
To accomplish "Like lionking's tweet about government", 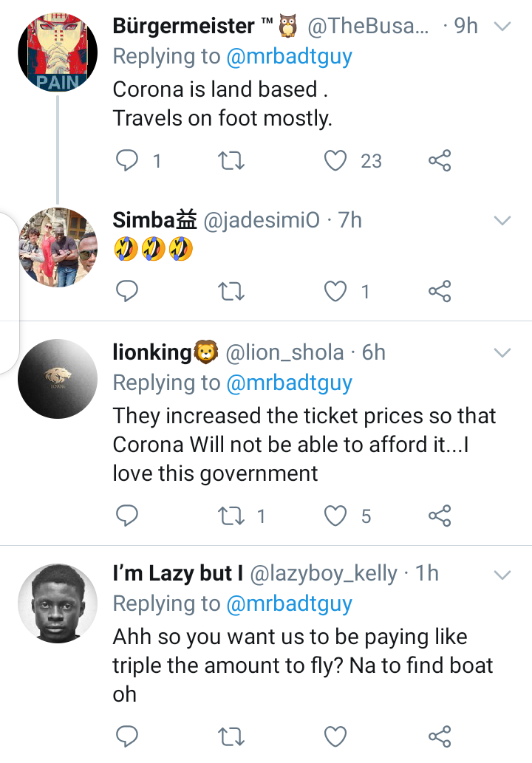I will [x=336, y=516].
